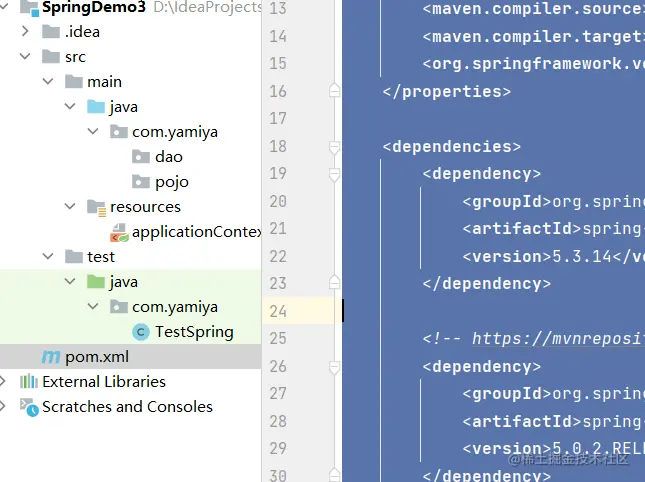Expand the External Libraries node
This screenshot has height=482, width=645.
coord(2,381)
